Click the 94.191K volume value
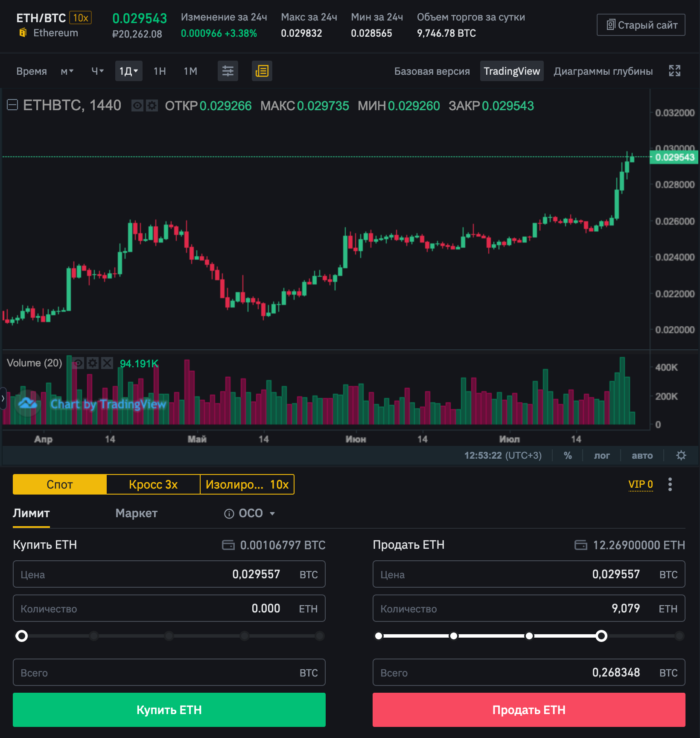700x738 pixels. (x=139, y=363)
